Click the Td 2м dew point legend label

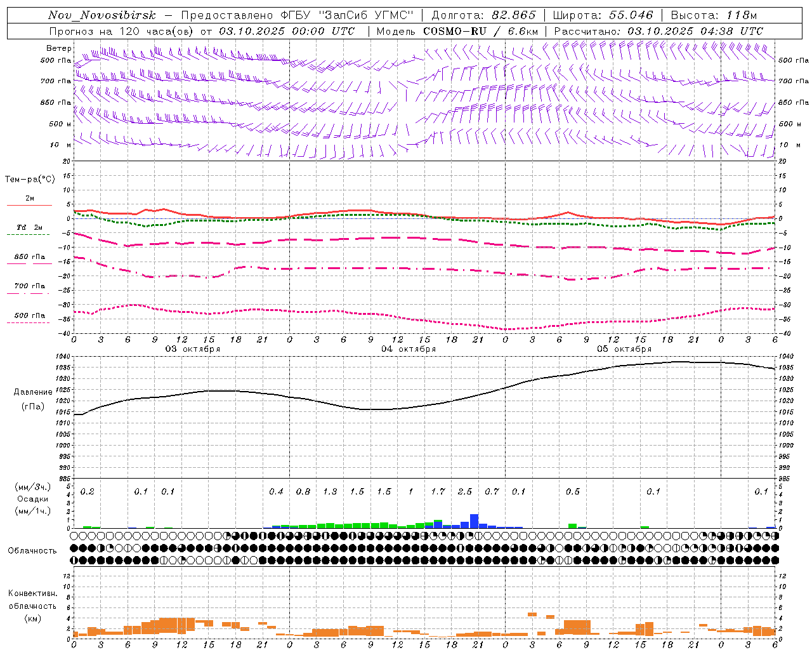[29, 227]
